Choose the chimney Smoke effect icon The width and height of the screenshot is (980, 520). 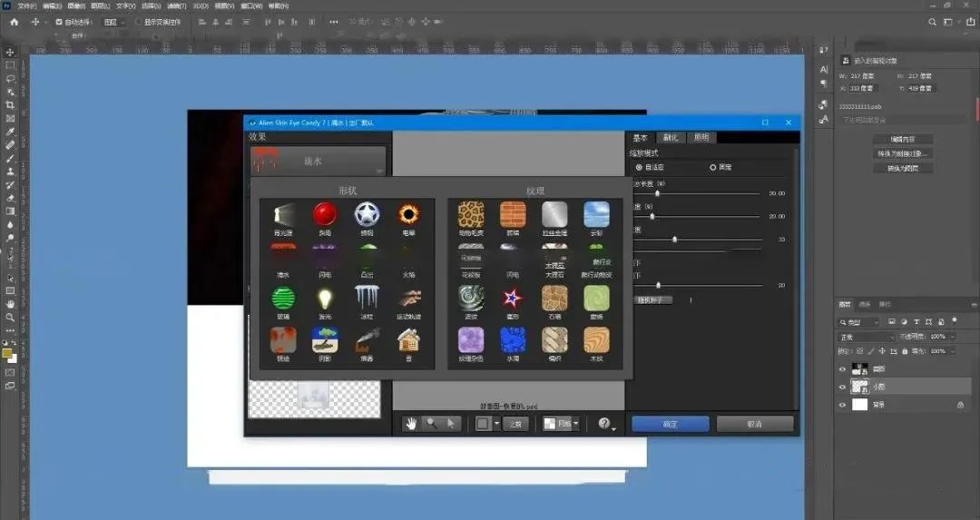click(x=367, y=340)
